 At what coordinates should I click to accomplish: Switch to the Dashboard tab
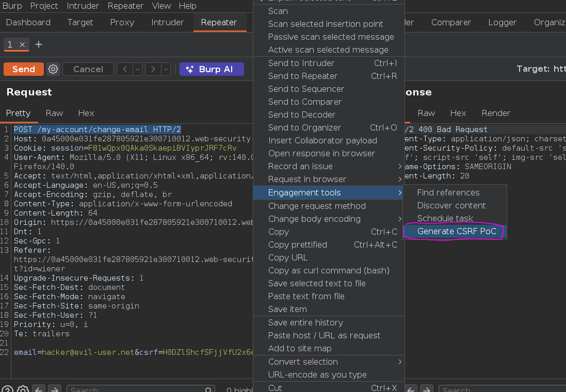pyautogui.click(x=28, y=22)
